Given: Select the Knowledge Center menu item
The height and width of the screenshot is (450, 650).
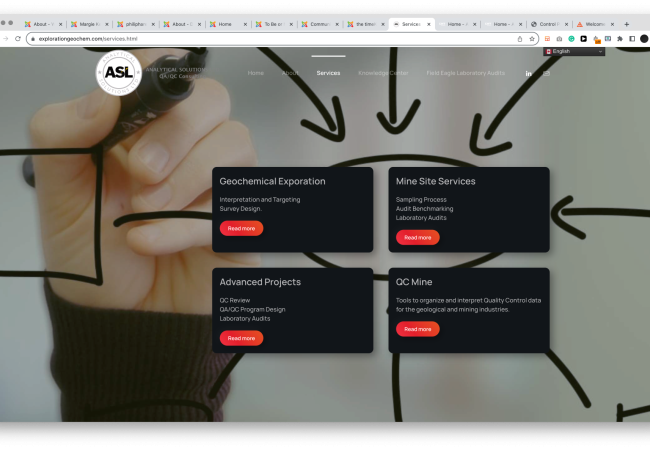Looking at the screenshot, I should (383, 73).
